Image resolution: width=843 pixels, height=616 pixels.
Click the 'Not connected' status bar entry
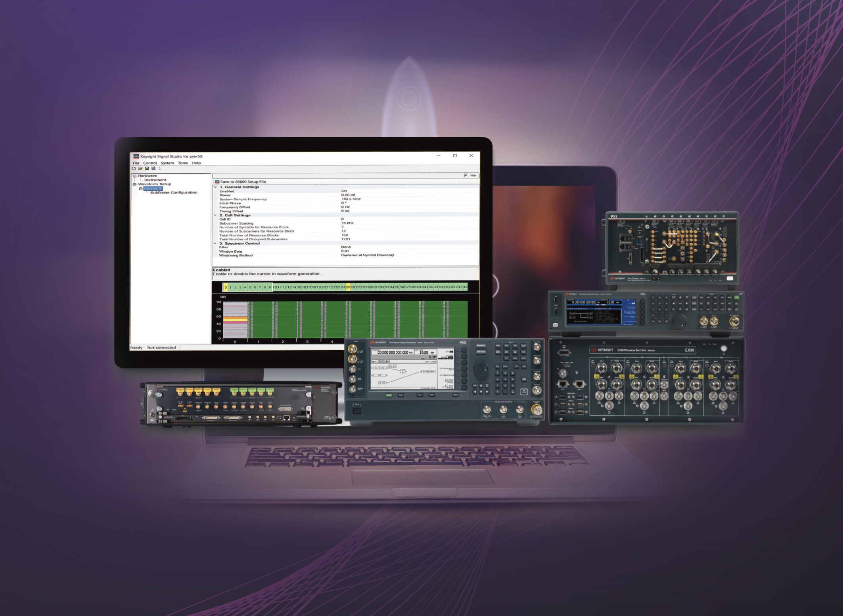point(161,347)
